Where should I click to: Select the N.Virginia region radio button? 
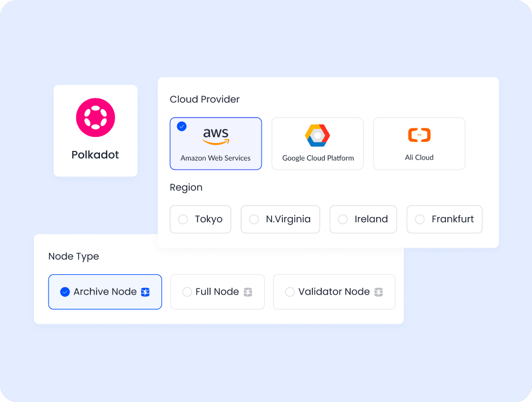(x=254, y=219)
